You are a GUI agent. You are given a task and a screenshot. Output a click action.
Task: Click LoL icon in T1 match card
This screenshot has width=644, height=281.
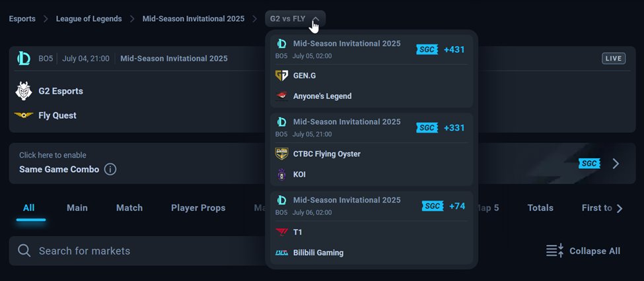click(x=281, y=200)
